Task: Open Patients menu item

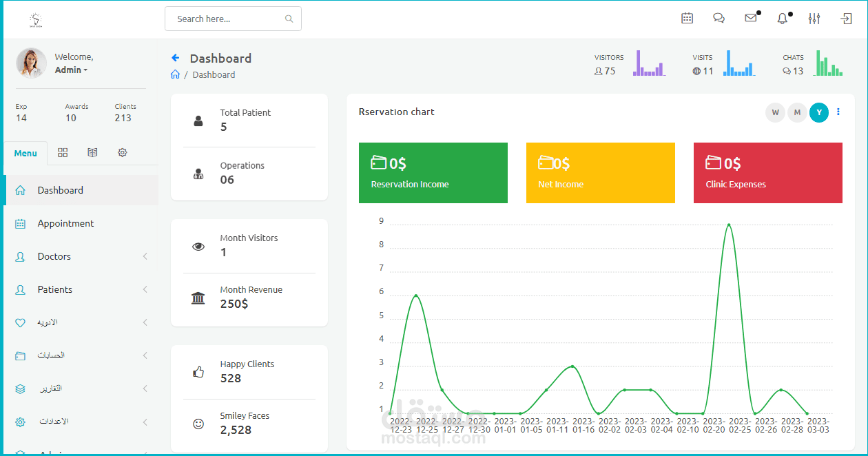Action: click(81, 289)
